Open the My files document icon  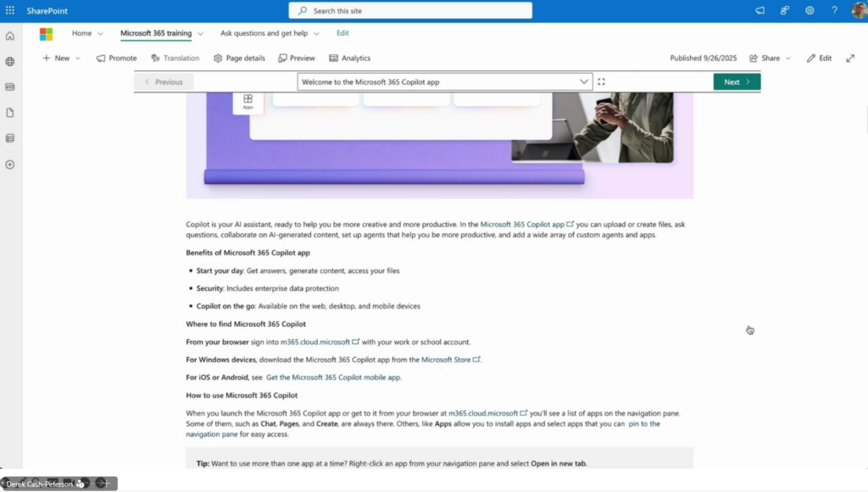pyautogui.click(x=10, y=113)
